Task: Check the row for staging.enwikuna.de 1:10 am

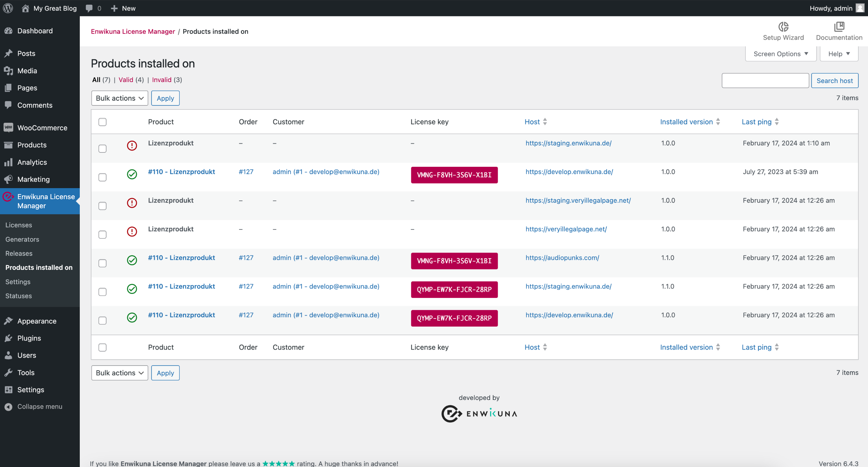Action: coord(102,148)
